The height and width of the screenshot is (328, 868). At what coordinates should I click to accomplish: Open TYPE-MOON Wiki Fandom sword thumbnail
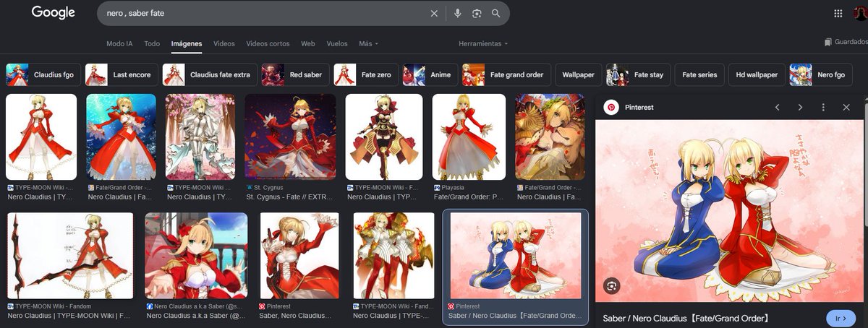(x=69, y=256)
